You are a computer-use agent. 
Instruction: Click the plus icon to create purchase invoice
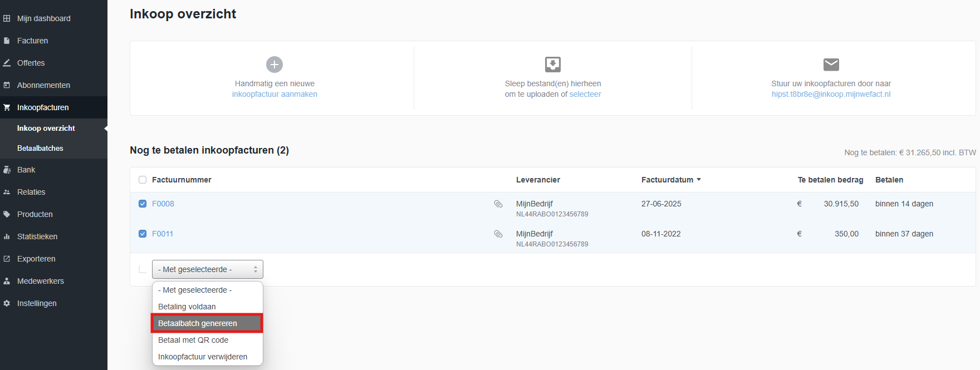click(x=275, y=65)
